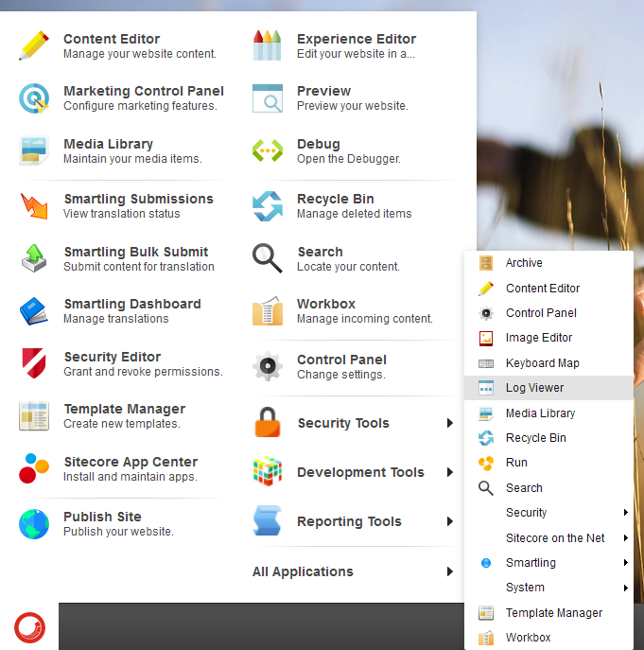Viewport: 644px width, 650px height.
Task: Expand the Security submenu arrow
Action: point(626,513)
